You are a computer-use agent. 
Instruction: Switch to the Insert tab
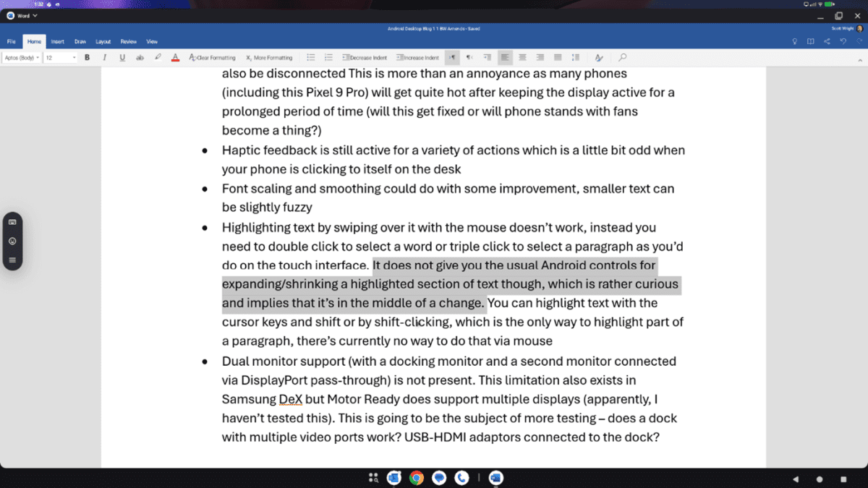pos(57,41)
